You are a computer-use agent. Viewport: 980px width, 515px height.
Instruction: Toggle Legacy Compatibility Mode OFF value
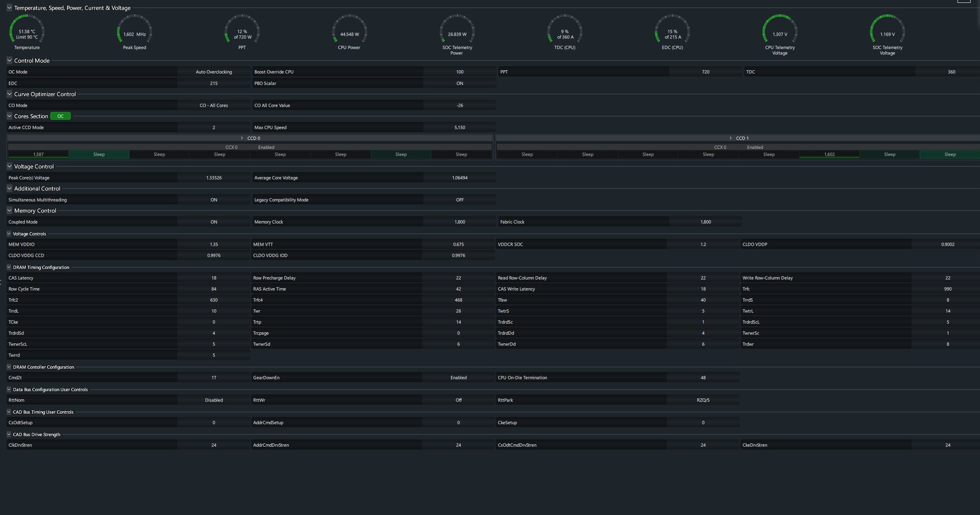point(460,200)
